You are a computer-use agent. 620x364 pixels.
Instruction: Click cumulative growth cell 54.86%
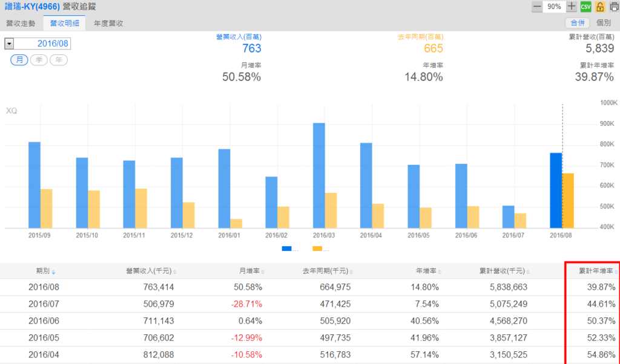coord(601,355)
